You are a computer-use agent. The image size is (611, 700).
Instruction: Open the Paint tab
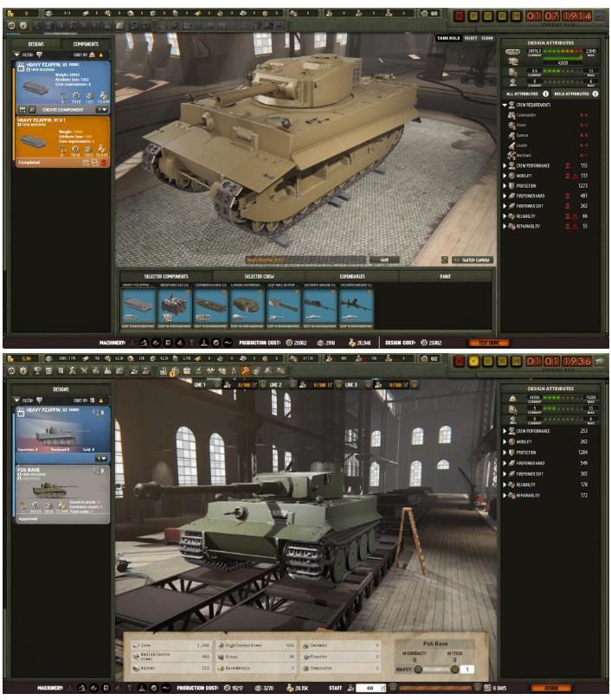[445, 276]
